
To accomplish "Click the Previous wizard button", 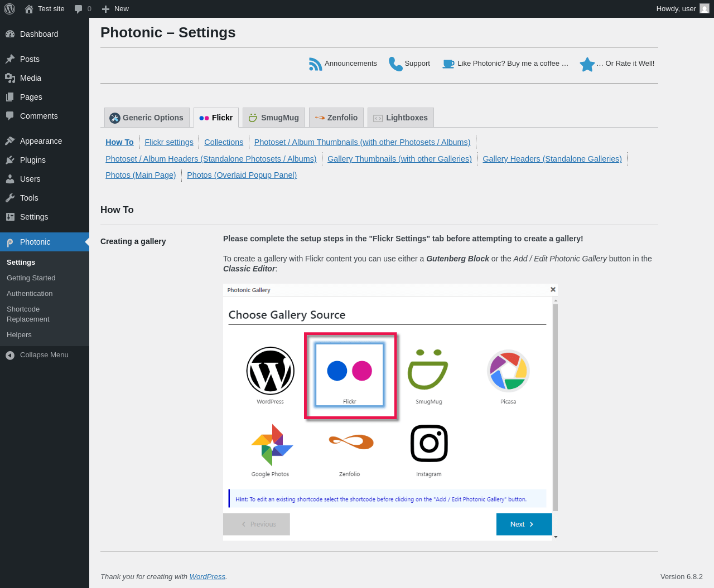I will coord(257,524).
